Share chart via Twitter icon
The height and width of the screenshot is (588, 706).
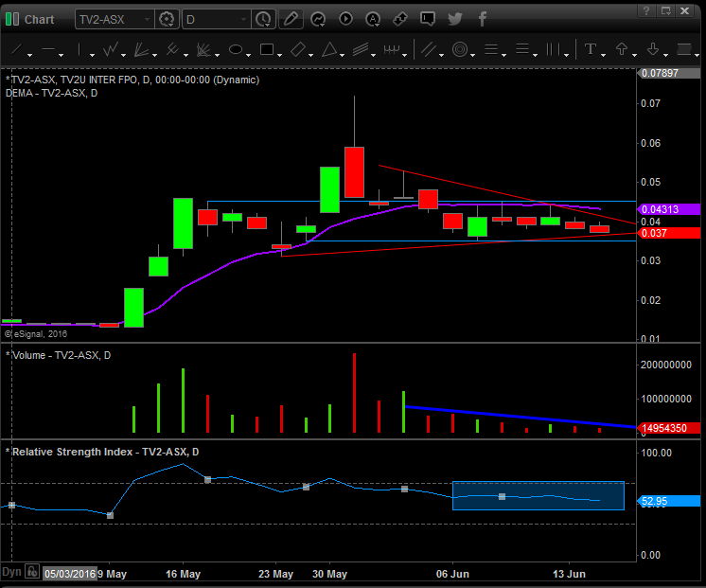pyautogui.click(x=455, y=19)
